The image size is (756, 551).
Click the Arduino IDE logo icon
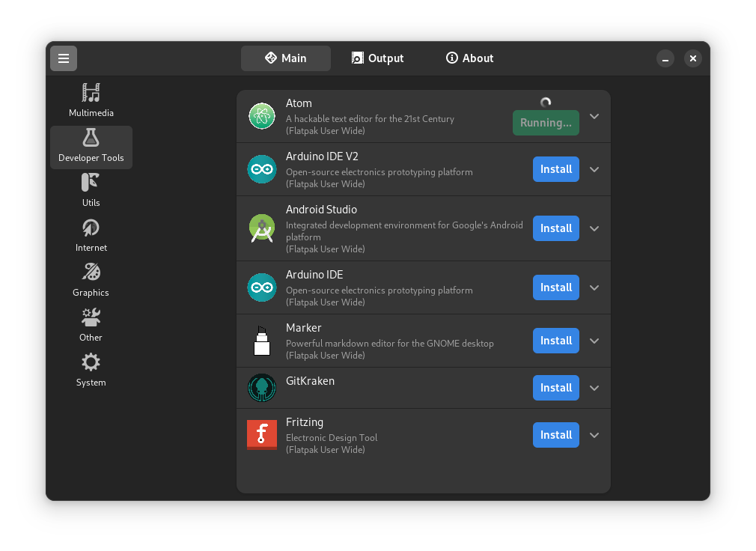[x=262, y=287]
